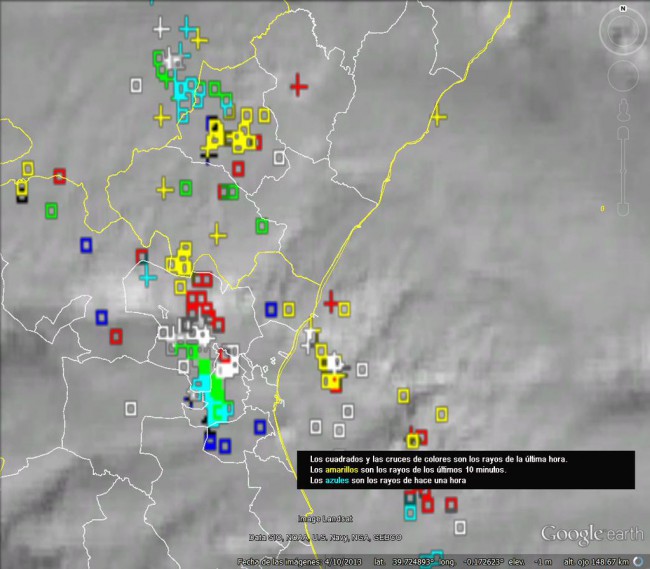
Task: Click the streaming status indicator in the status bar
Action: point(639,562)
